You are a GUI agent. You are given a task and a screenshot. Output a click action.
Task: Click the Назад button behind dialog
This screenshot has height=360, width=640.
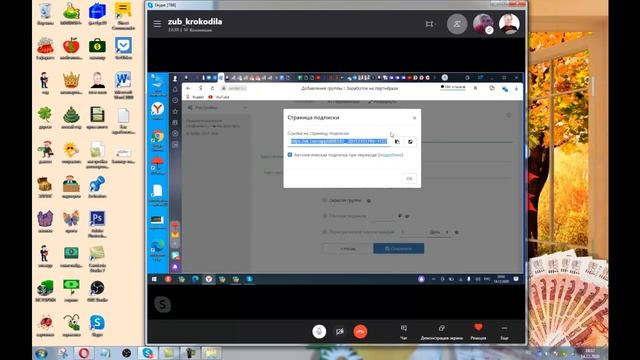pyautogui.click(x=348, y=249)
